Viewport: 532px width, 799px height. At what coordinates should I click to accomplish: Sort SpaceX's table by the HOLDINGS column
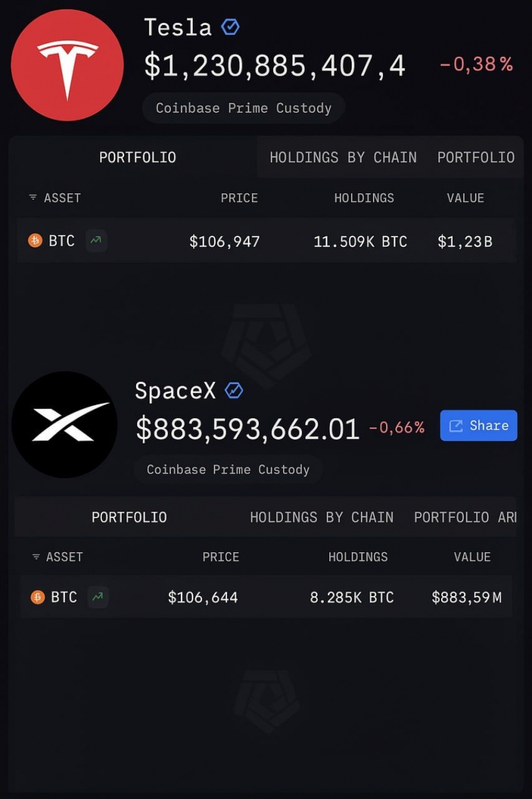(x=358, y=557)
